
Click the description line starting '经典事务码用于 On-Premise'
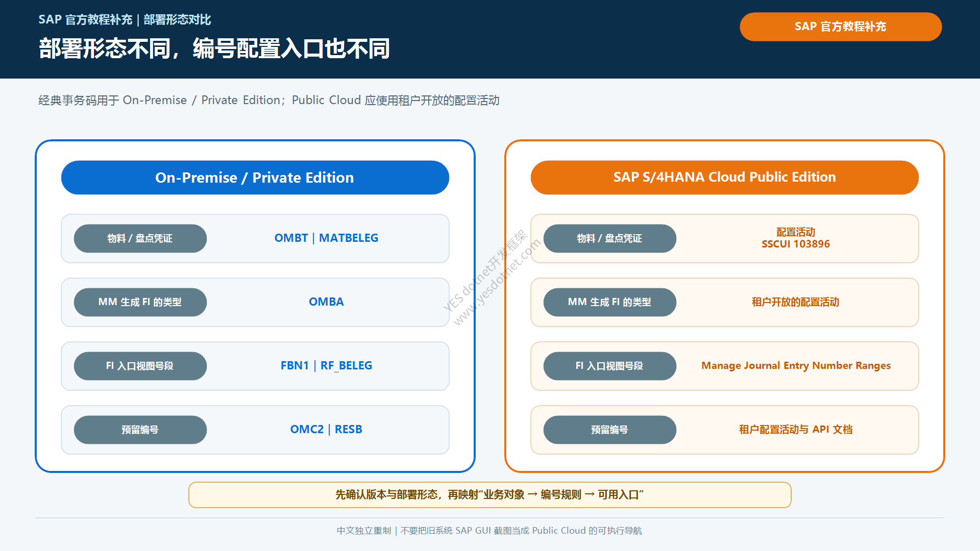(269, 100)
